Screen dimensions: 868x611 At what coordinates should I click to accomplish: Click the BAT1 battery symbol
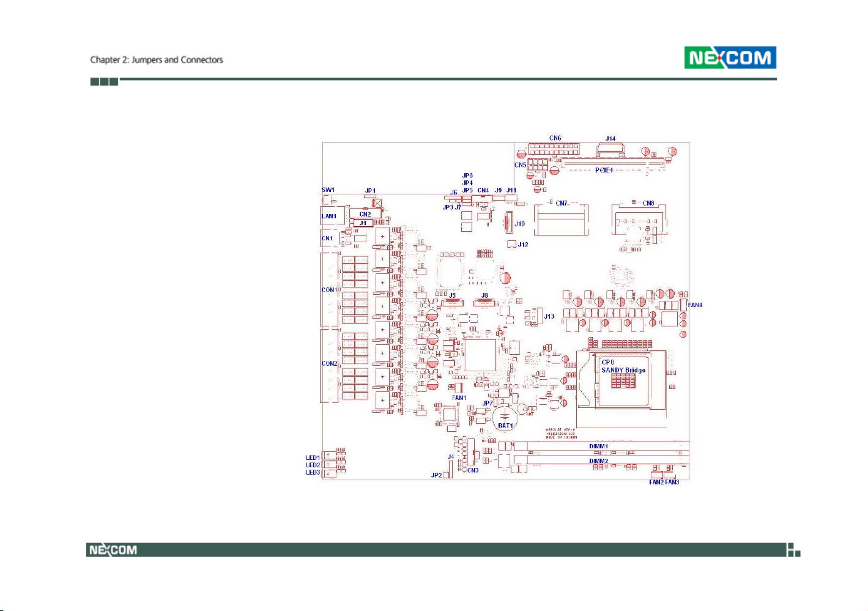click(505, 417)
